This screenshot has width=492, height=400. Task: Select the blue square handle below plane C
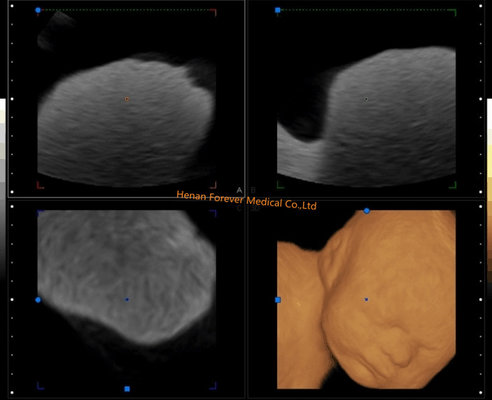127,389
